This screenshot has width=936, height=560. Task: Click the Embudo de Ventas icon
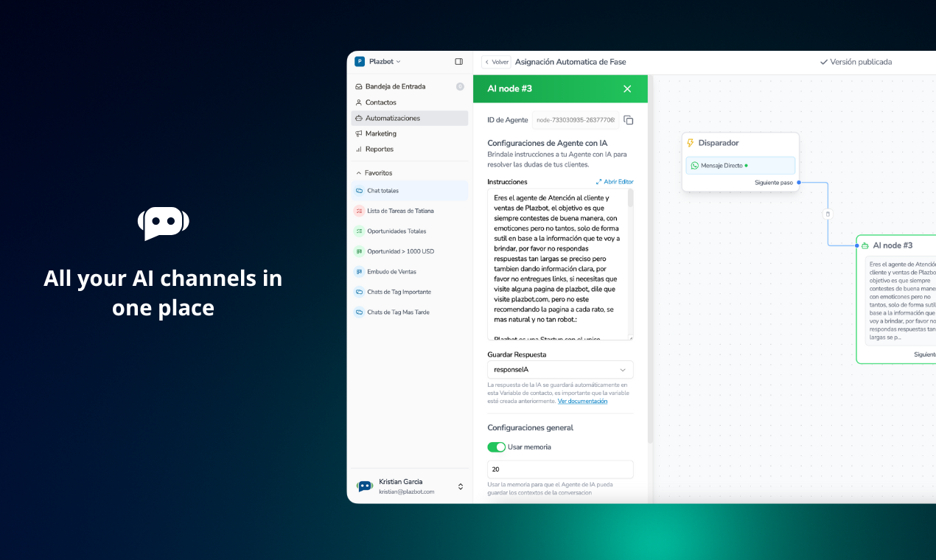(359, 272)
